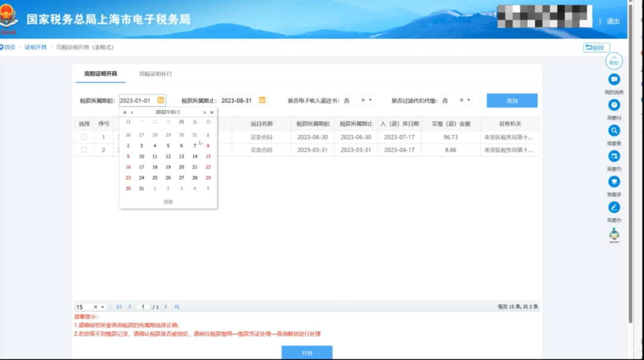Open the 我要约 appointment calendar icon

(x=614, y=156)
